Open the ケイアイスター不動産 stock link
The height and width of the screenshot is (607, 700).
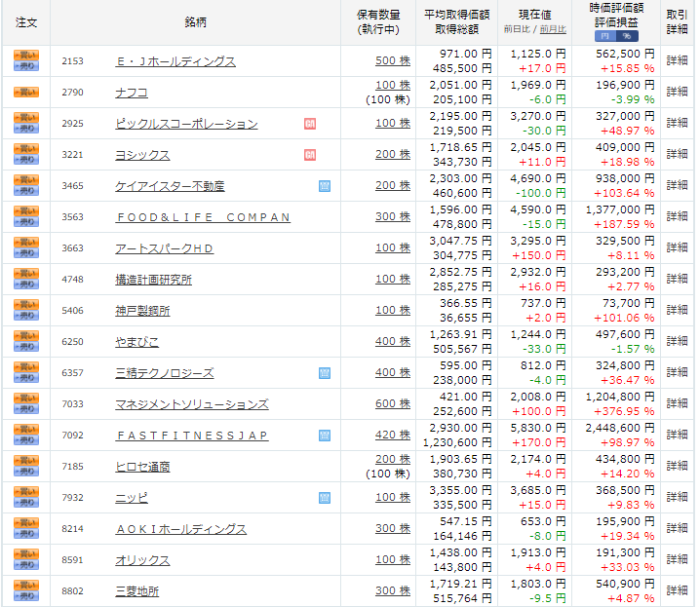(170, 186)
